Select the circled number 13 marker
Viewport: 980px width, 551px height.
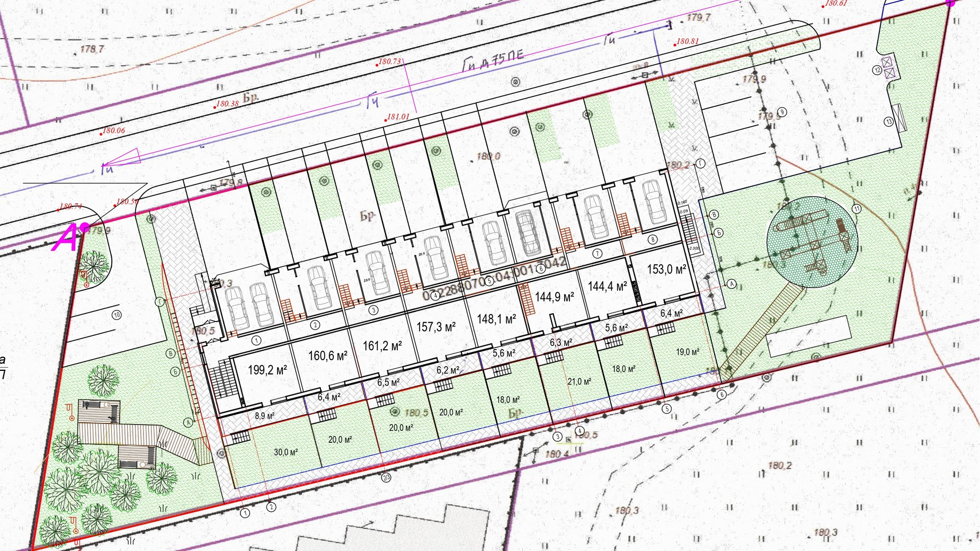click(888, 122)
